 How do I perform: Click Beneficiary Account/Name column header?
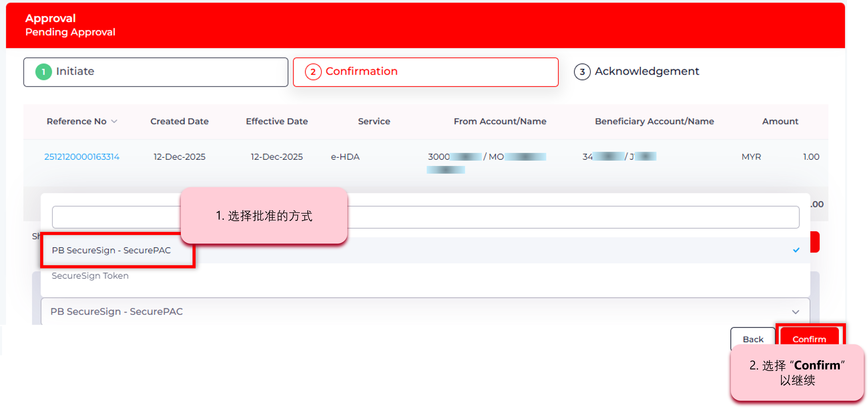654,121
